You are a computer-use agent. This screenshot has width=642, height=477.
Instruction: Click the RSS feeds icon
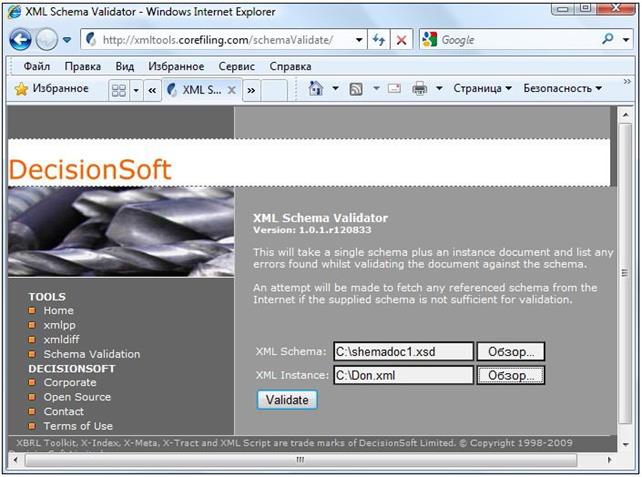355,89
